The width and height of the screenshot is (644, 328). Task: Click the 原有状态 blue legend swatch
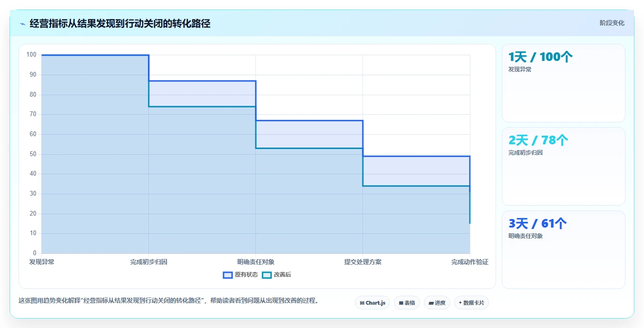228,275
